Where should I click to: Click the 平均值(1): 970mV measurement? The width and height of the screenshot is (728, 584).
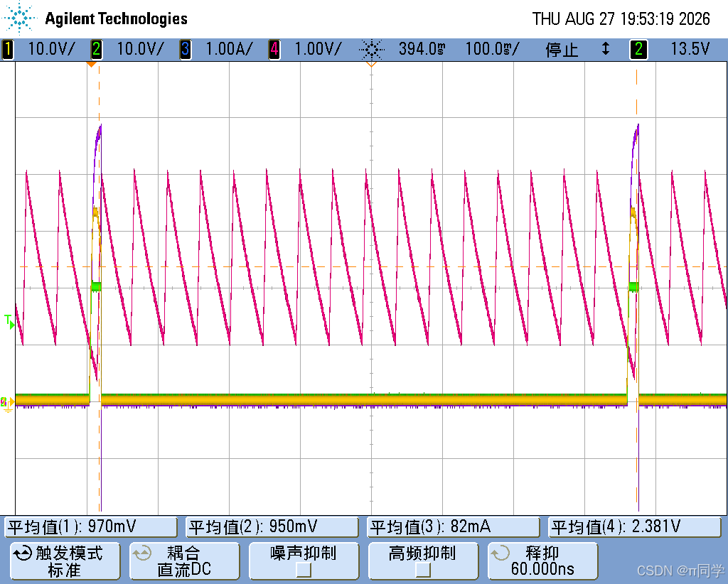tap(90, 527)
